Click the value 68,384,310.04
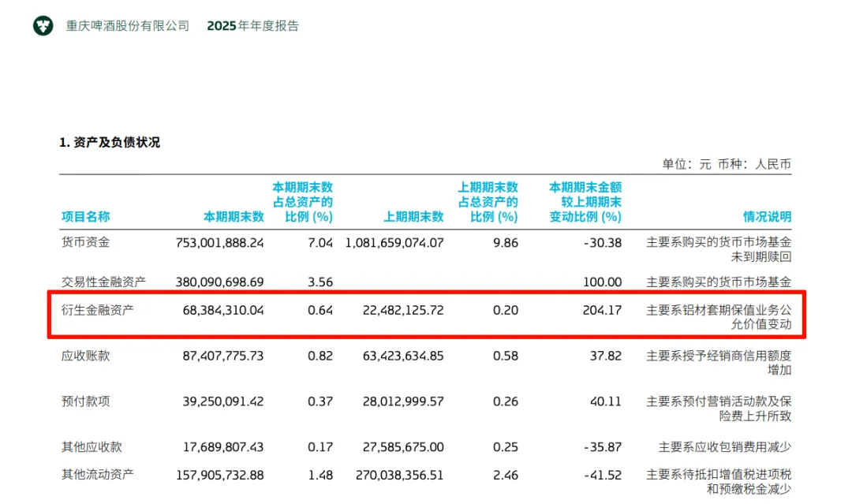 222,310
